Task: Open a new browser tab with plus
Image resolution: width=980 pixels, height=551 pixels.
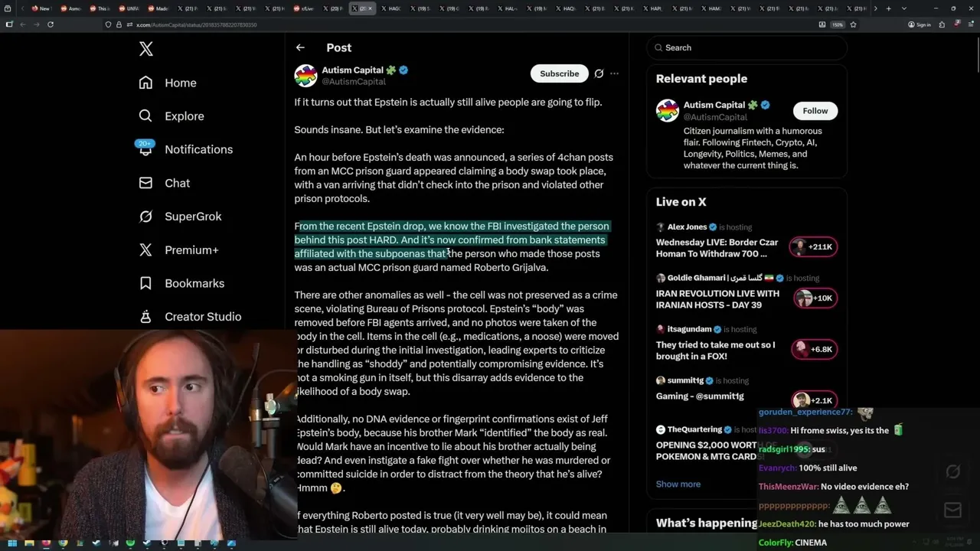Action: pos(888,8)
